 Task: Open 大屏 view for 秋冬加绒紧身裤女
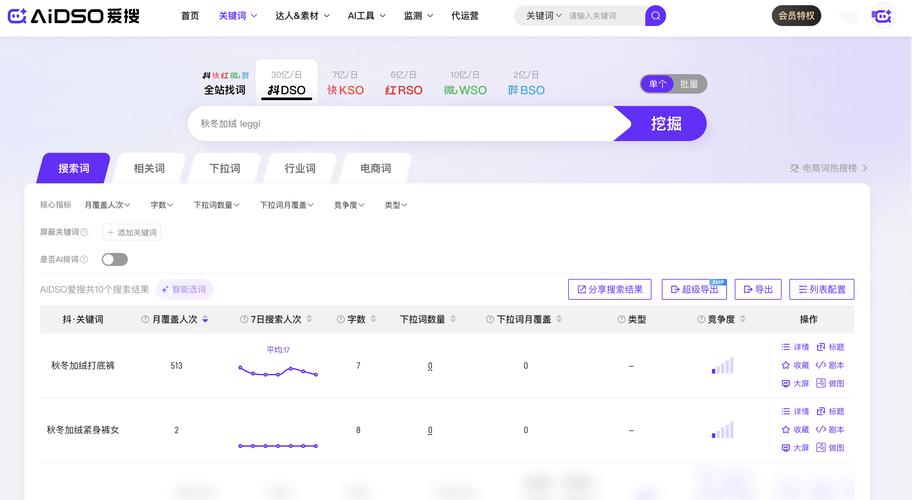pyautogui.click(x=795, y=447)
